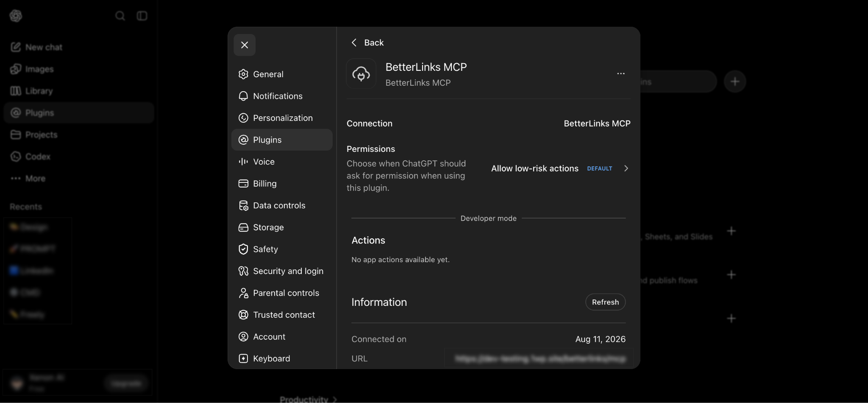The width and height of the screenshot is (868, 403).
Task: Open Allow low-risk actions permission setting
Action: point(560,168)
